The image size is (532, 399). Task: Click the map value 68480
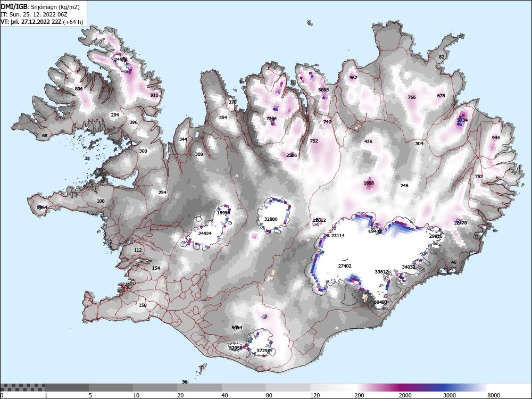(x=380, y=302)
